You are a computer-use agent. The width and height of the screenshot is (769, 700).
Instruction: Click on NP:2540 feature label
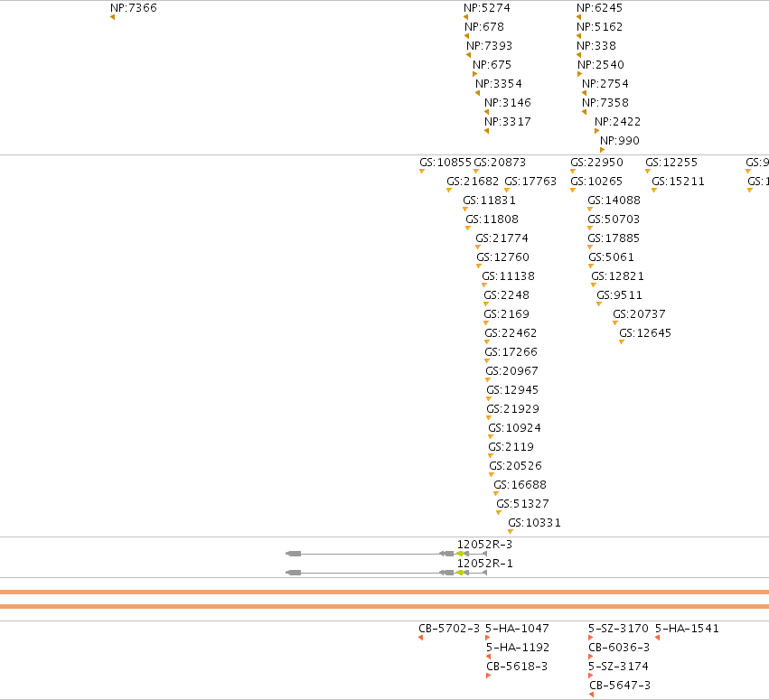pos(601,65)
